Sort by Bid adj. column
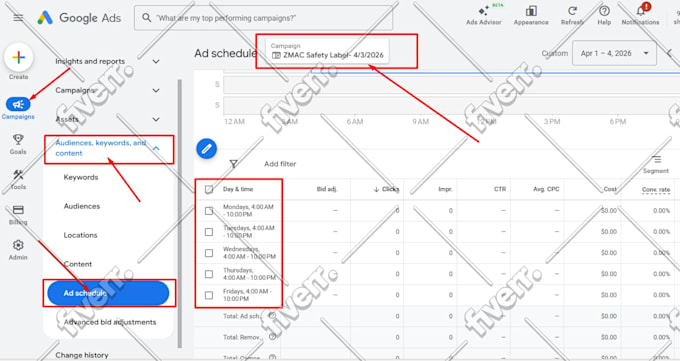Viewport: 680px width, 361px height. 327,189
